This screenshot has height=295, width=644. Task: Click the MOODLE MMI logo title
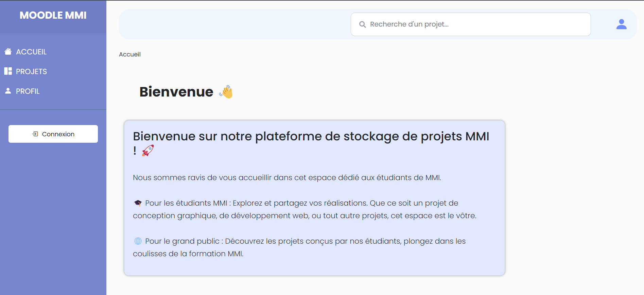[x=53, y=15]
